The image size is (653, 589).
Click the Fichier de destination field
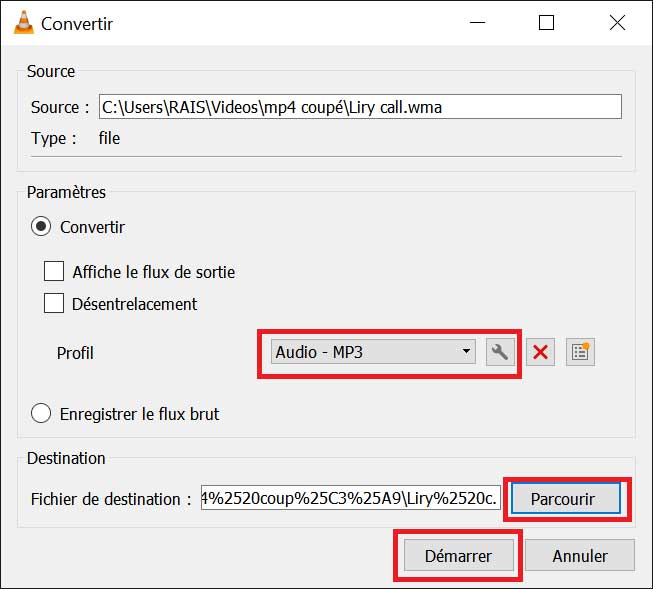[x=351, y=497]
